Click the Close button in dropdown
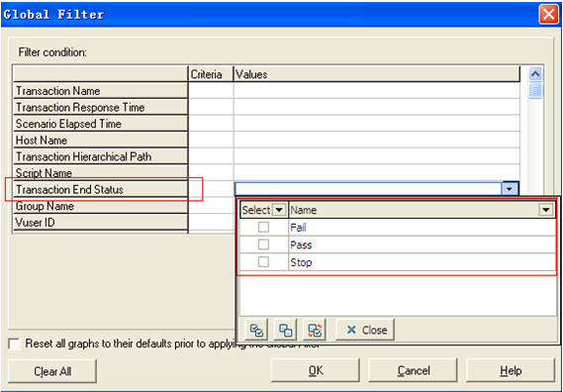Image resolution: width=563 pixels, height=392 pixels. click(x=365, y=330)
